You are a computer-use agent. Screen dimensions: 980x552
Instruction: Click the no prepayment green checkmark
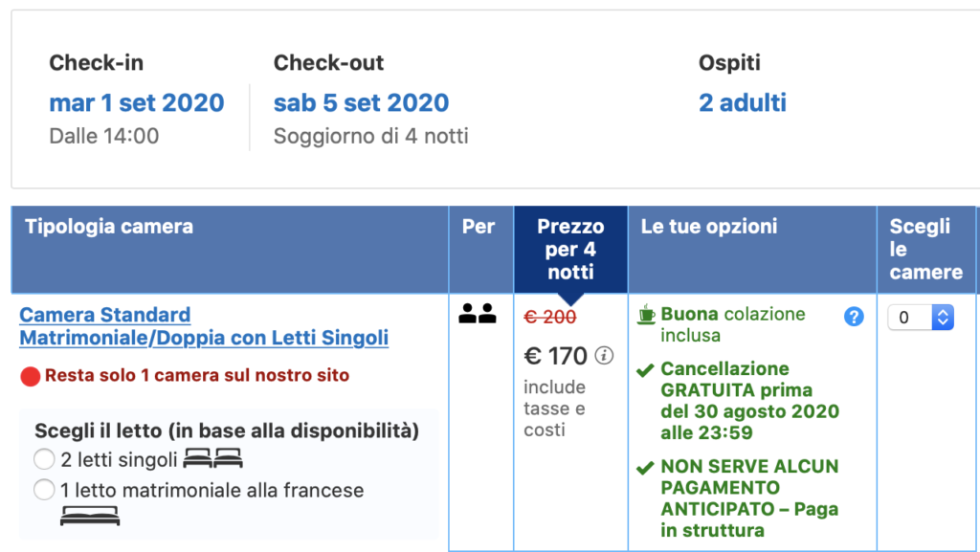645,468
